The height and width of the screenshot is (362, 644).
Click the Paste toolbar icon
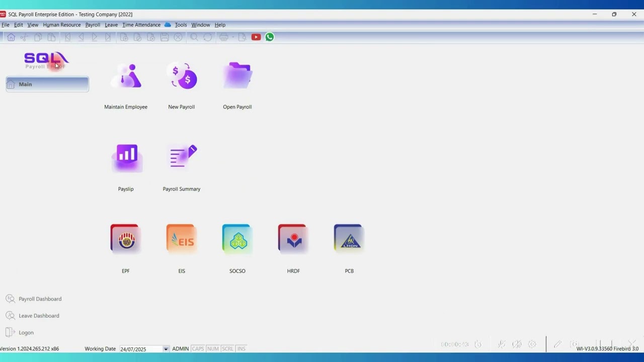51,37
